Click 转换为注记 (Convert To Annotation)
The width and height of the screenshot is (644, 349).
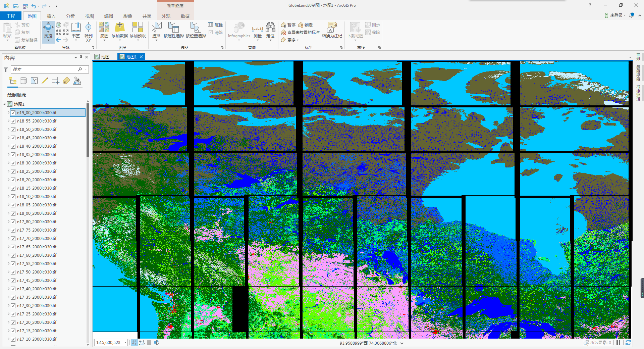coord(332,30)
